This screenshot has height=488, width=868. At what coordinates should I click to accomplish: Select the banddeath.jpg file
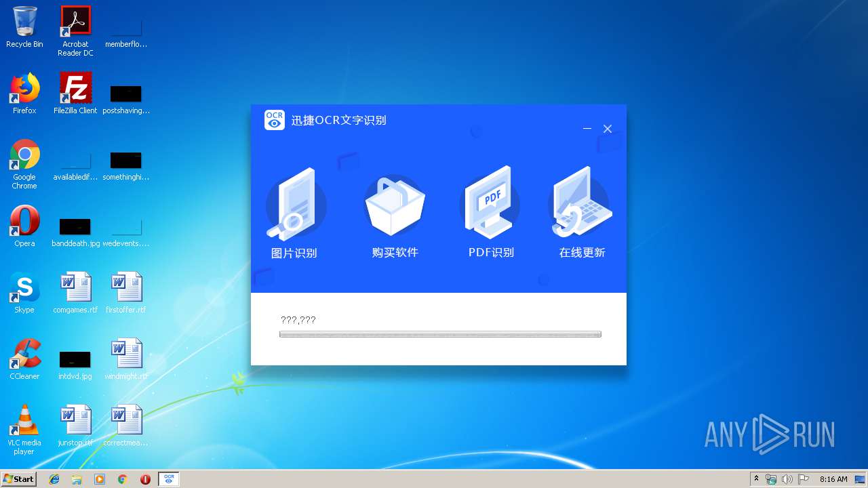pos(75,231)
